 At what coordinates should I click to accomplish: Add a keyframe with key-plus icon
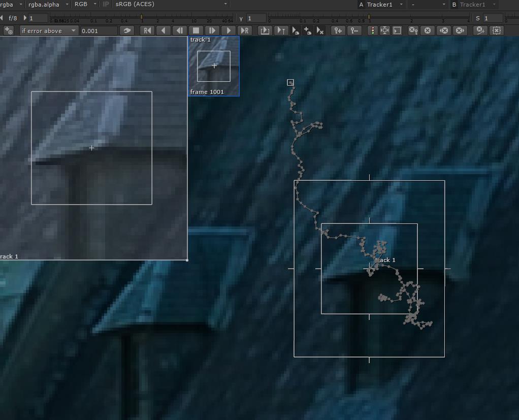pos(338,30)
